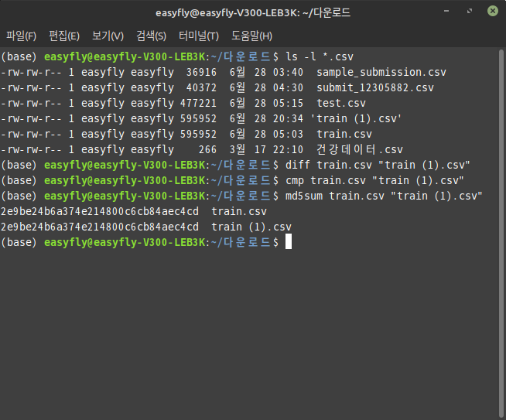Open the 도움말(H) menu
Image resolution: width=506 pixels, height=420 pixels.
point(251,36)
